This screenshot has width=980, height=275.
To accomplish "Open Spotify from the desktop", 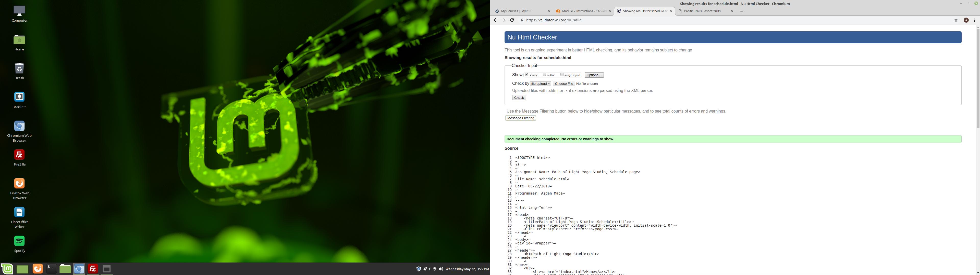I will pos(19,241).
